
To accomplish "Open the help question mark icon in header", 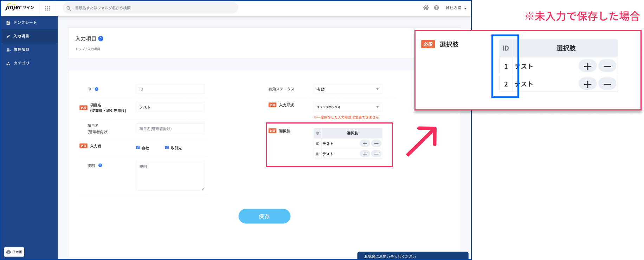I will point(436,8).
